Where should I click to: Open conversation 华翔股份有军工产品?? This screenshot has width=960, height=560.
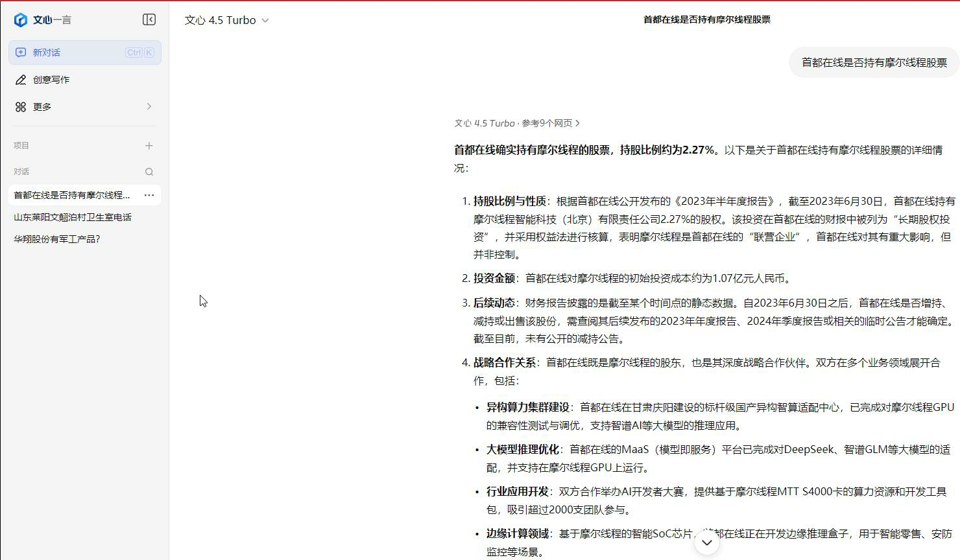(57, 239)
